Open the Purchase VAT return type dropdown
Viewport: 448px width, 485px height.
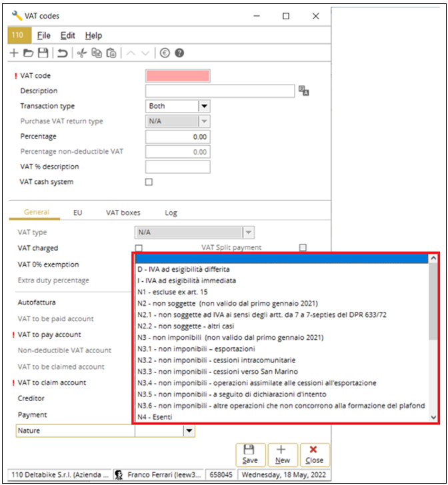204,121
